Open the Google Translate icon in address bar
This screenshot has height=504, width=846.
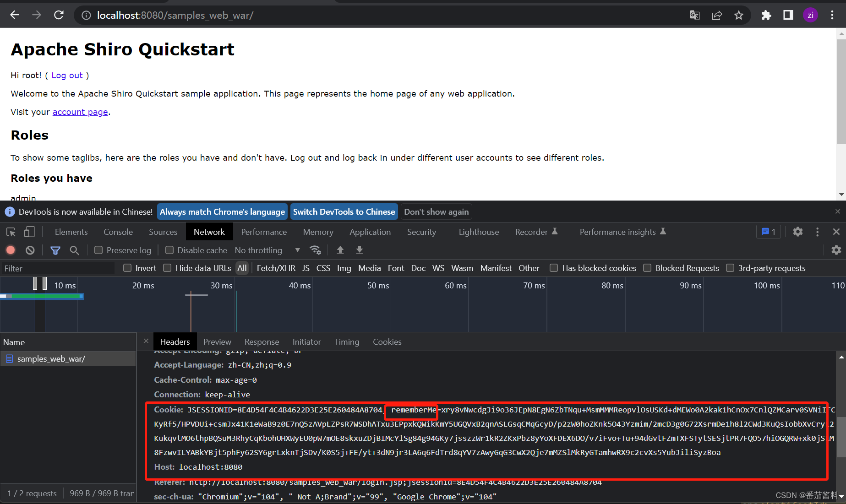(694, 15)
